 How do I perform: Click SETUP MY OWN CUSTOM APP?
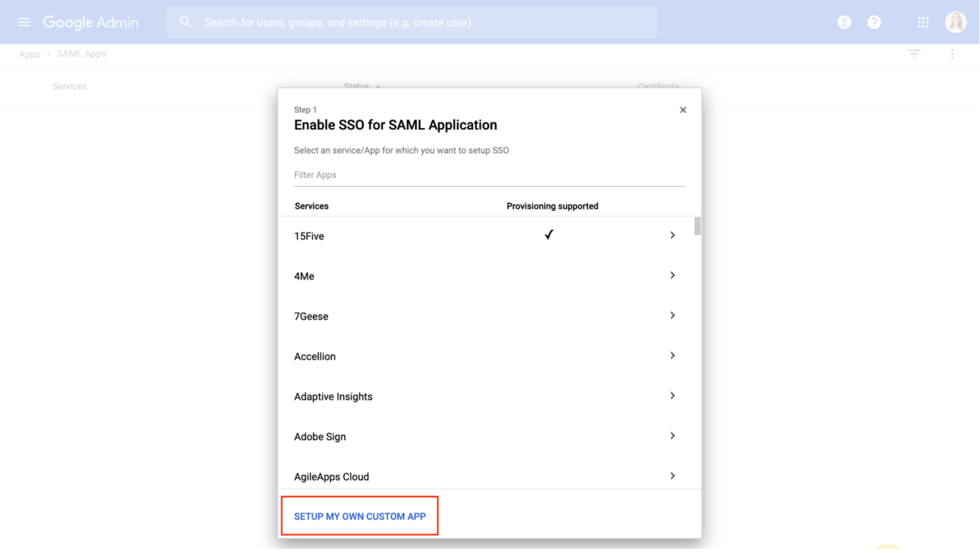pos(360,516)
